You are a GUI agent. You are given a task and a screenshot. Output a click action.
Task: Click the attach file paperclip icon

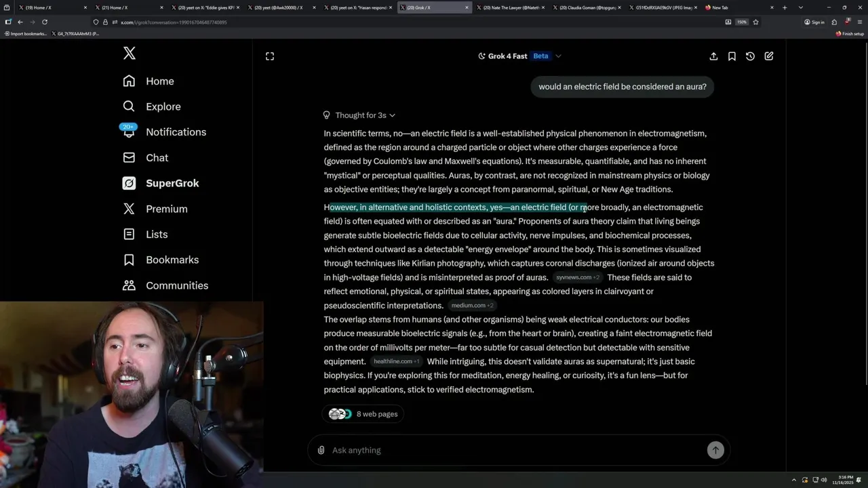(321, 450)
